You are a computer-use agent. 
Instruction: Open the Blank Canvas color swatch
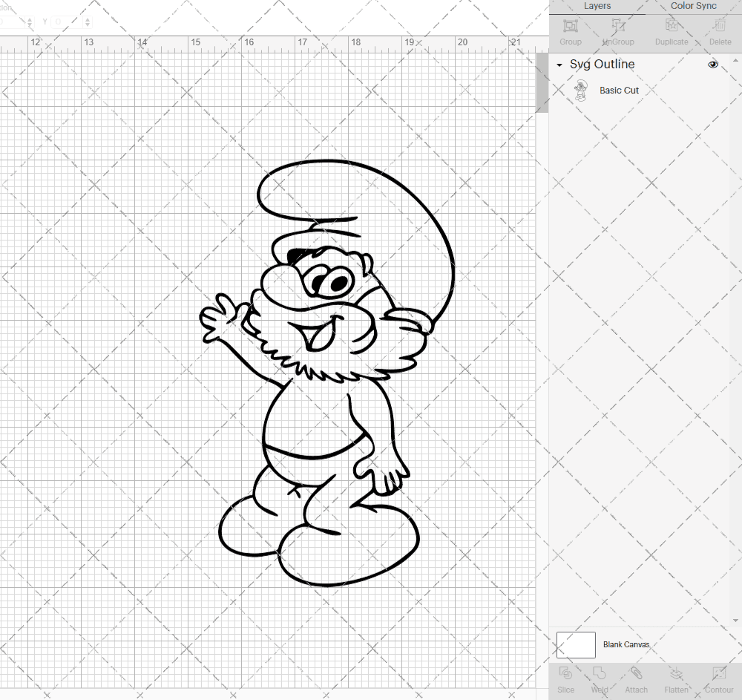point(576,644)
